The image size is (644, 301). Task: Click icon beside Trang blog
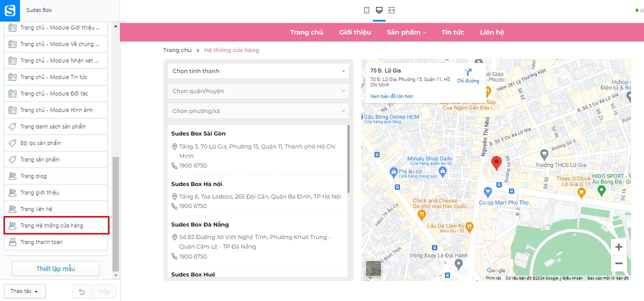[12, 176]
